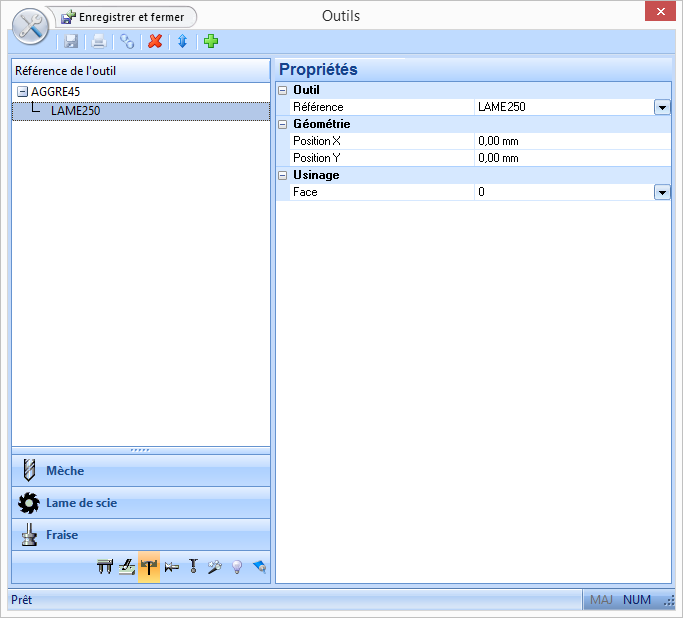Click the floppy disk save icon
The height and width of the screenshot is (618, 683).
tap(71, 41)
